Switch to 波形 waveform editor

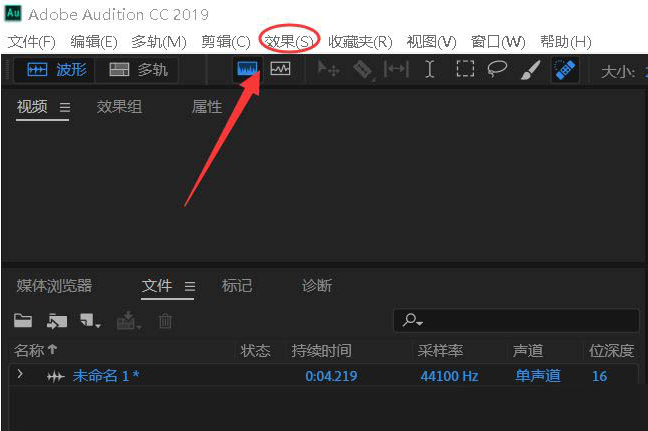pos(55,69)
